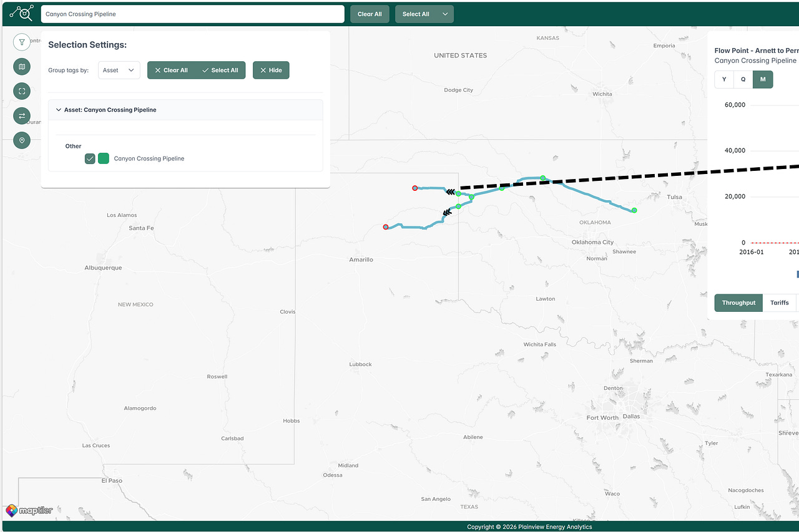799x532 pixels.
Task: Click the top bar Select All button
Action: [x=416, y=14]
